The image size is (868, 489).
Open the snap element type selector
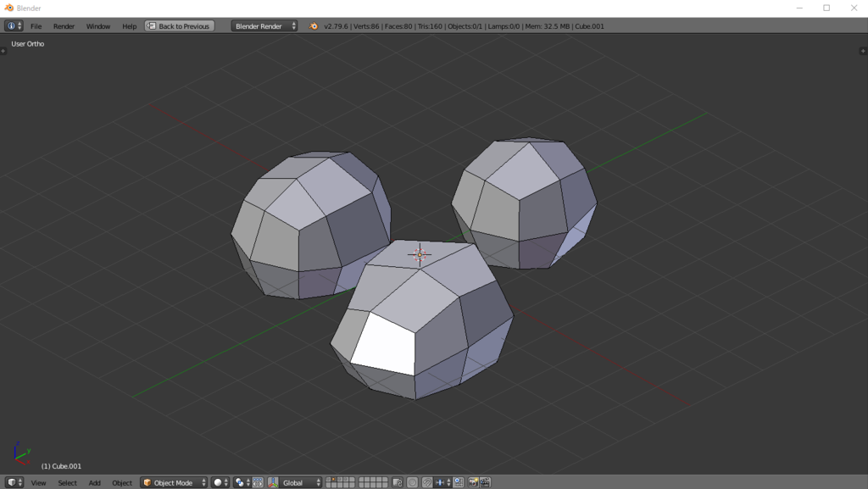[442, 482]
